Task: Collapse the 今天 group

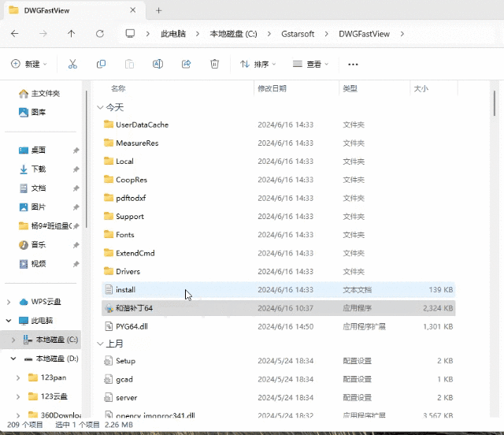Action: (100, 107)
